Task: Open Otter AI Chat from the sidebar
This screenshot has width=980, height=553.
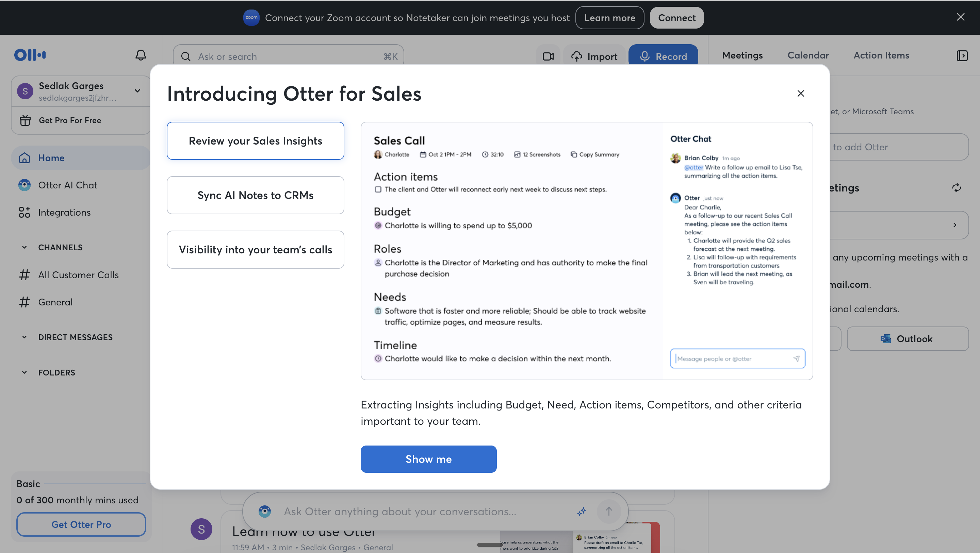Action: [x=68, y=185]
